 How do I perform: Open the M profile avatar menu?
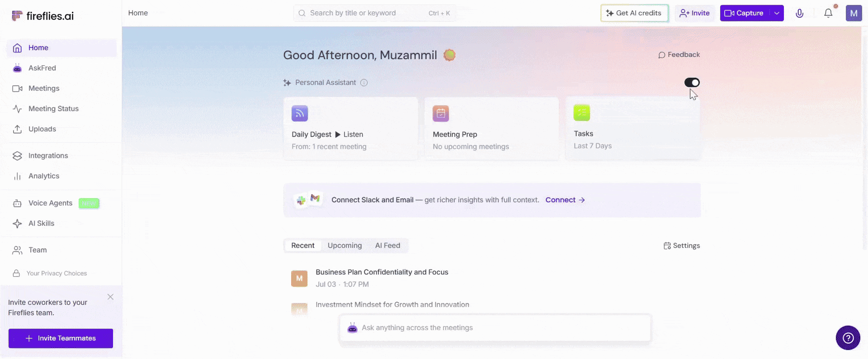[x=854, y=13]
